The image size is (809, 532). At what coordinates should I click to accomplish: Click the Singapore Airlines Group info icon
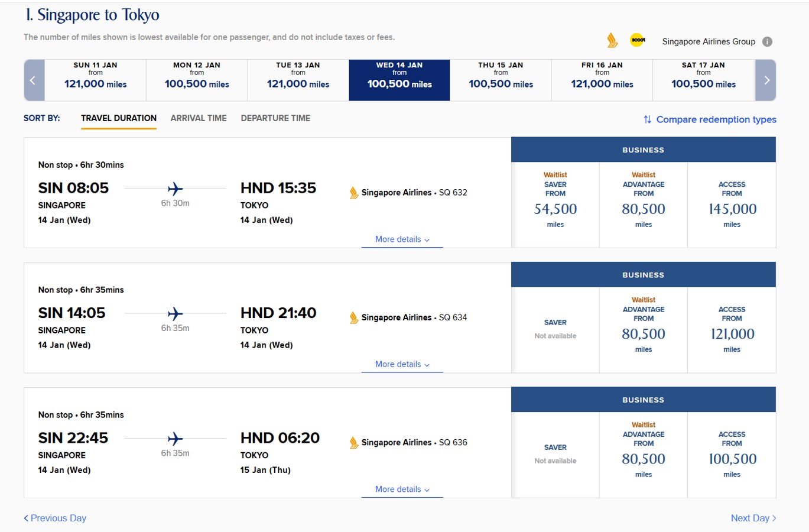(x=767, y=41)
